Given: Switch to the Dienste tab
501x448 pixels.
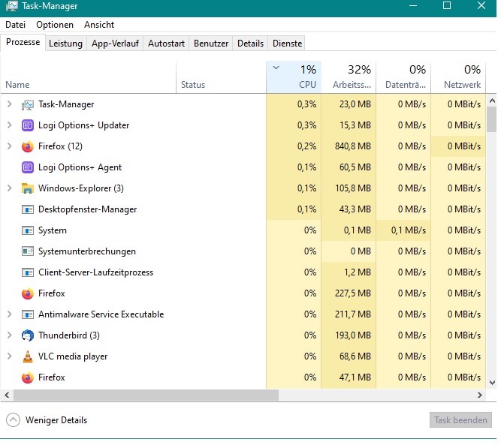Looking at the screenshot, I should click(287, 44).
